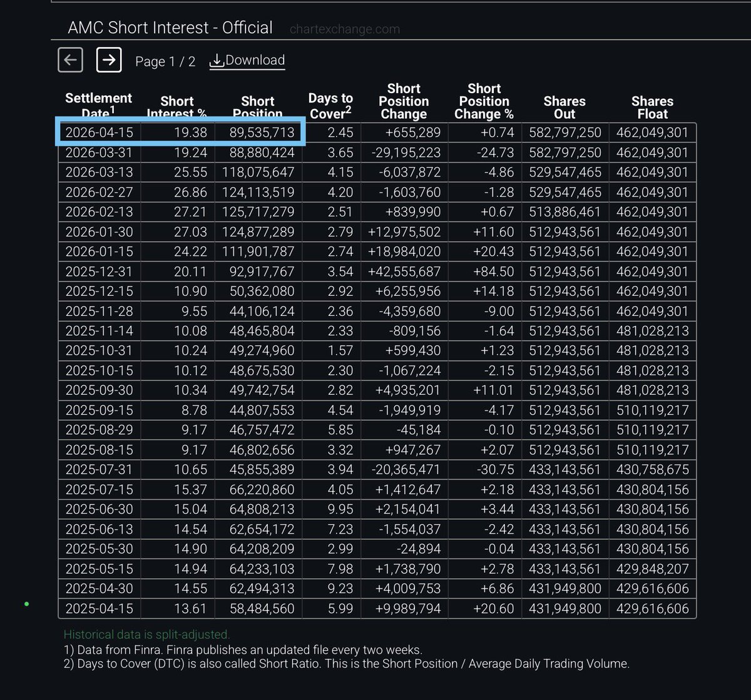Viewport: 751px width, 700px height.
Task: Click change percent +20.60
Action: 493,609
